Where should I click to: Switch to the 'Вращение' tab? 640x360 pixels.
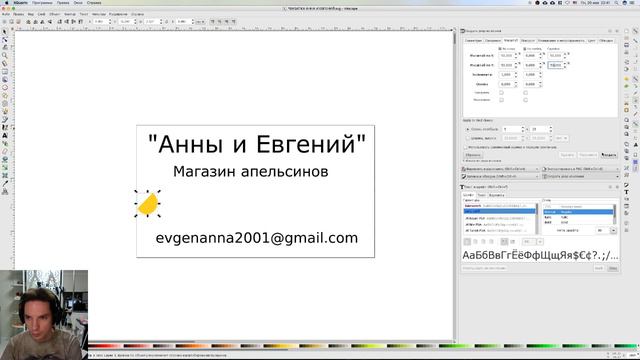click(528, 40)
